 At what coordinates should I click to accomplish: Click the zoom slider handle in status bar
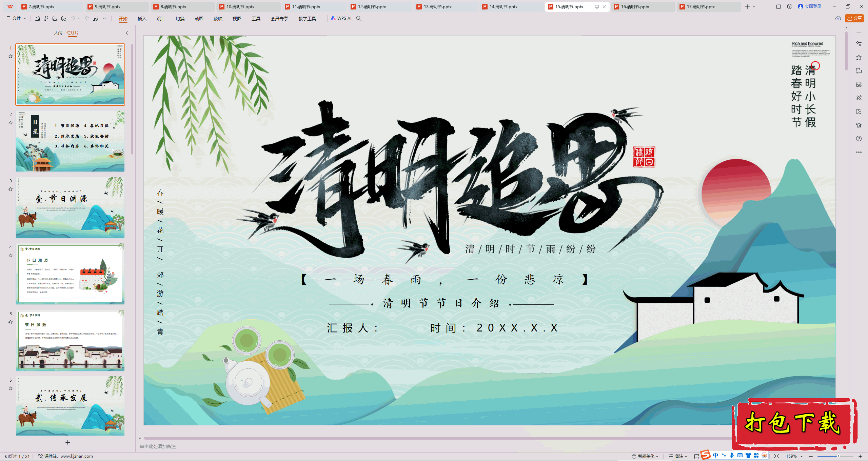[x=839, y=456]
